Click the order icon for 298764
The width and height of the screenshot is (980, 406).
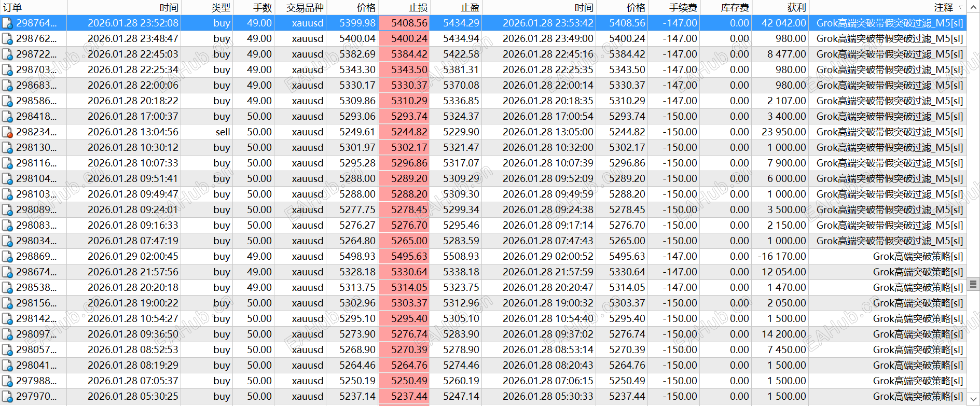(7, 23)
